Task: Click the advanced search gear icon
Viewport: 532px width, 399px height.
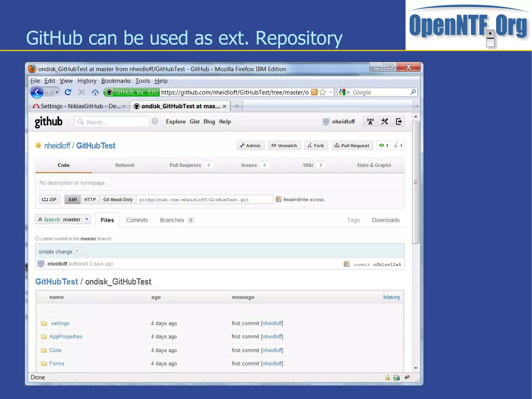Action: 155,121
